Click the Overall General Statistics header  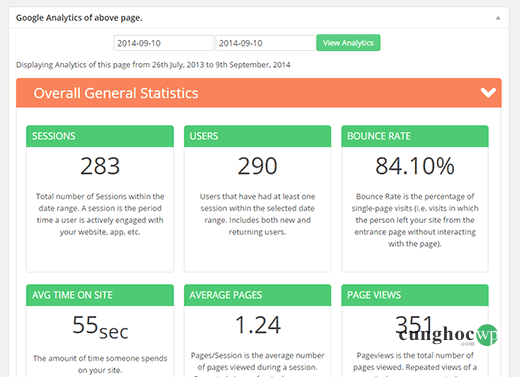tap(259, 93)
